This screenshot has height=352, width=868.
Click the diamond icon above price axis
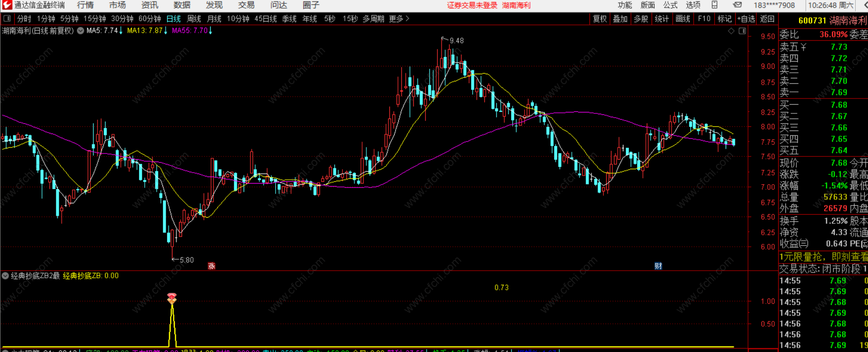tap(731, 31)
